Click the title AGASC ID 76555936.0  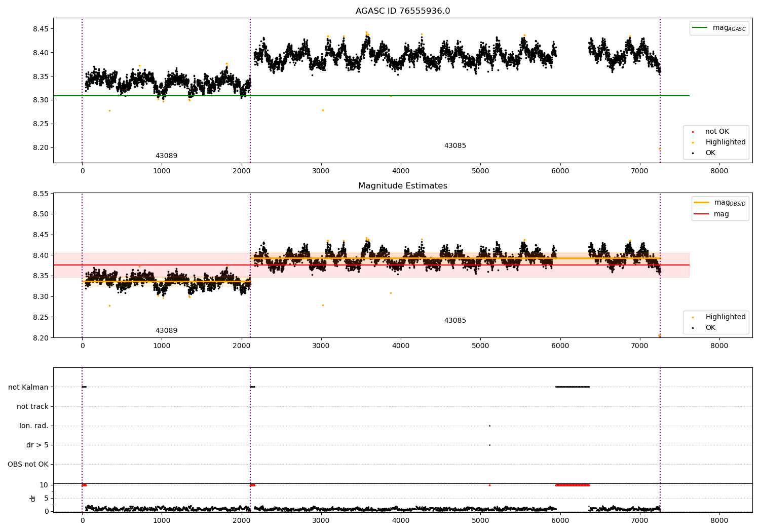coord(403,11)
